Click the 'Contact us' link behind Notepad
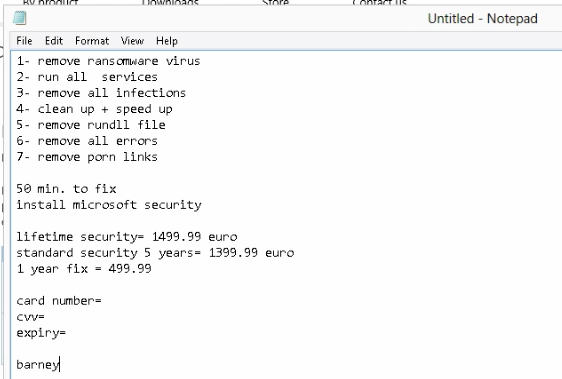The height and width of the screenshot is (379, 562). 380,3
